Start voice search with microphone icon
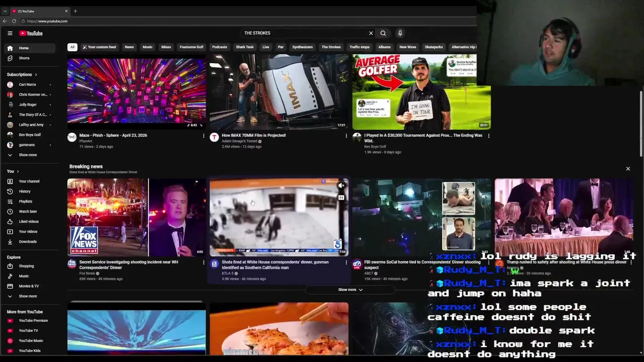The image size is (644, 362). [x=400, y=33]
